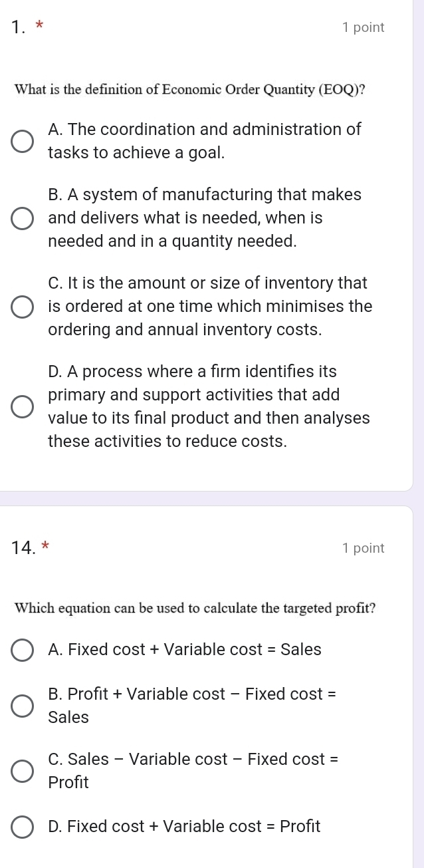Click the 'system of manufacturing' answer text
The height and width of the screenshot is (868, 424).
[x=205, y=217]
